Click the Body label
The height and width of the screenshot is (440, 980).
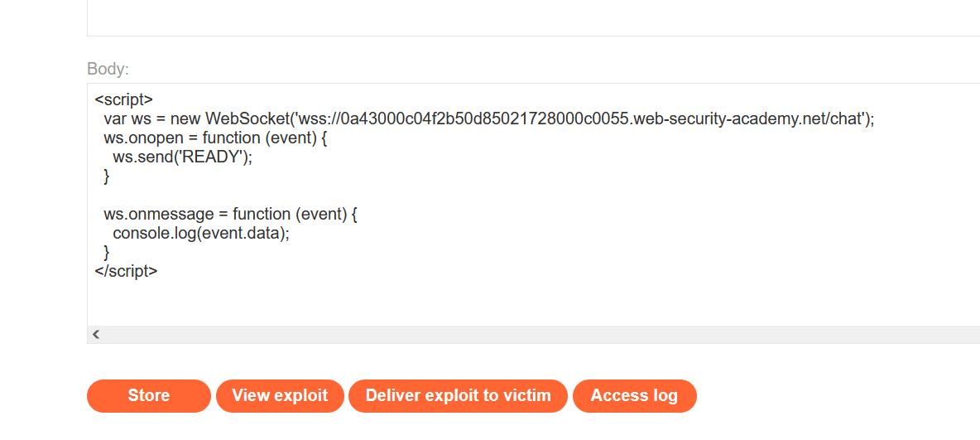108,69
